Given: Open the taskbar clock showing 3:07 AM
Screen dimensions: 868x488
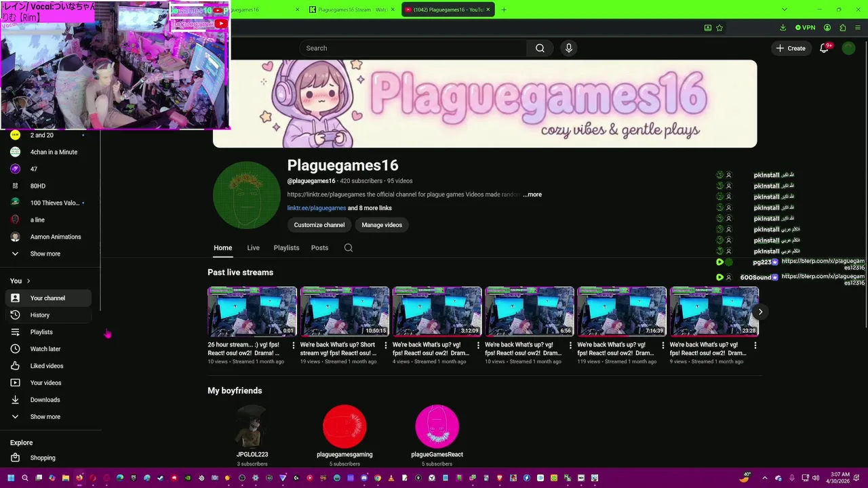Looking at the screenshot, I should click(x=839, y=478).
